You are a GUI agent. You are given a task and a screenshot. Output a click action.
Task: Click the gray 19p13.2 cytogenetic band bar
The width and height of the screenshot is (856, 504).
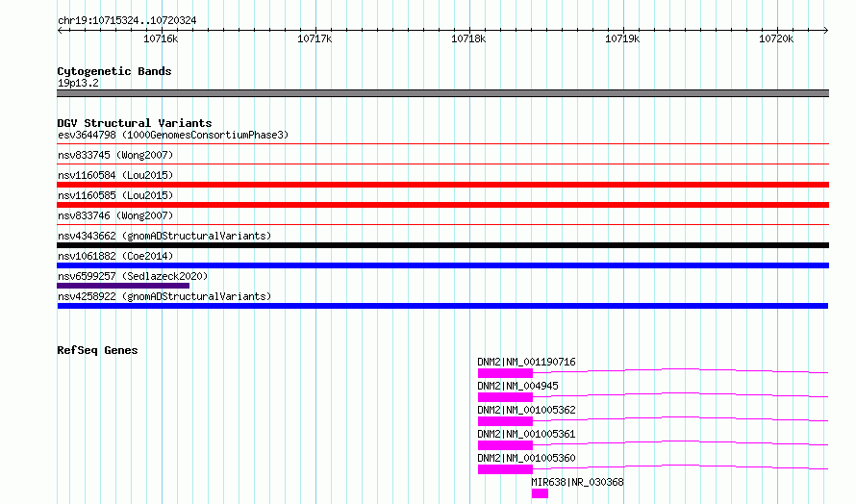coord(442,93)
